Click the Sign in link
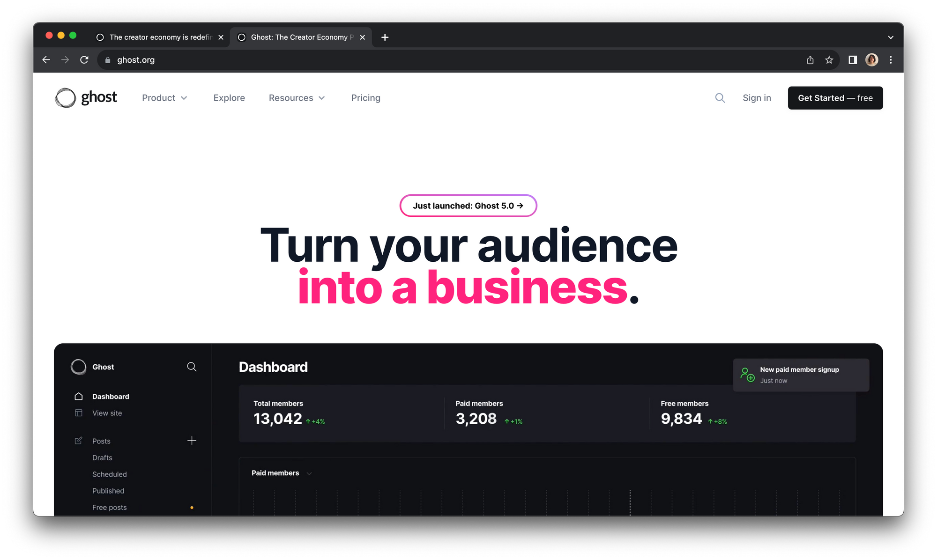Viewport: 937px width, 560px height. click(757, 98)
